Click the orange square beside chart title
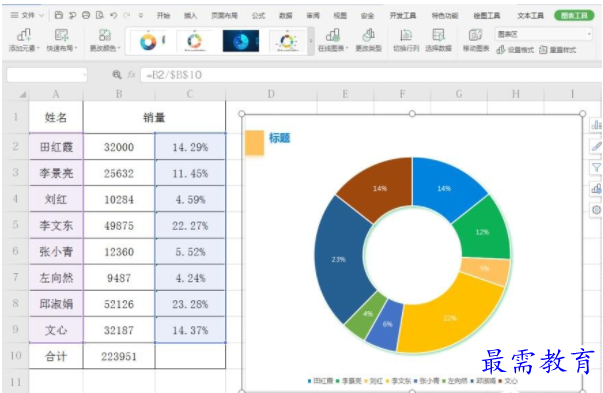 pos(255,143)
